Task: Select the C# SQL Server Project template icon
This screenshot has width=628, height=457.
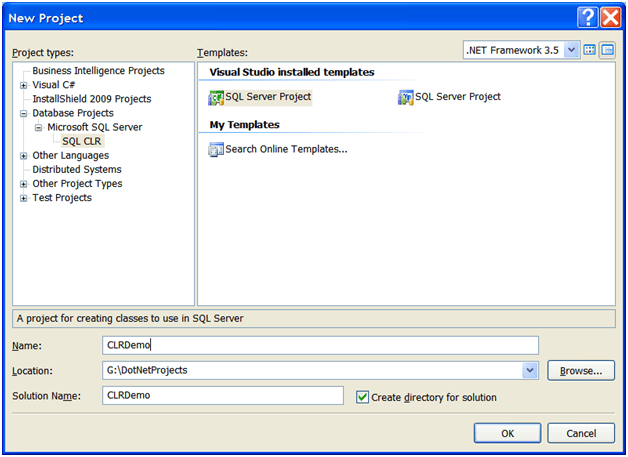Action: click(215, 97)
